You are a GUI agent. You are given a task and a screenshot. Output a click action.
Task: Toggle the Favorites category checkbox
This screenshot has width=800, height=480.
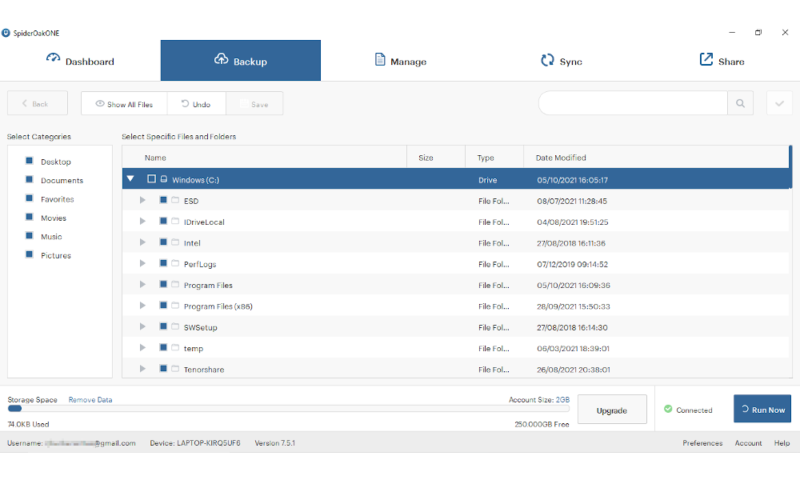point(29,198)
